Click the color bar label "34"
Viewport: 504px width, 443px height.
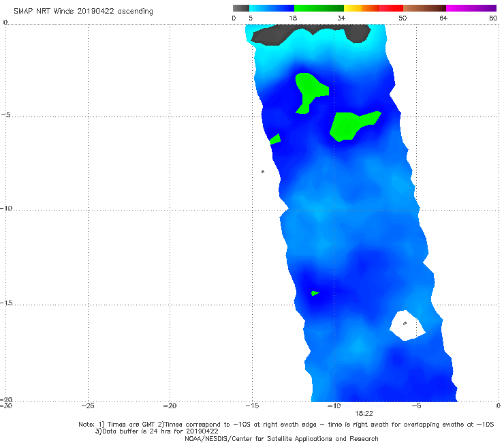pos(341,18)
